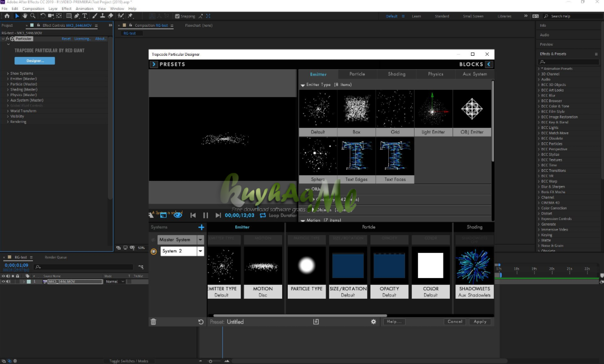Toggle the fx switch for Particular

click(x=7, y=39)
